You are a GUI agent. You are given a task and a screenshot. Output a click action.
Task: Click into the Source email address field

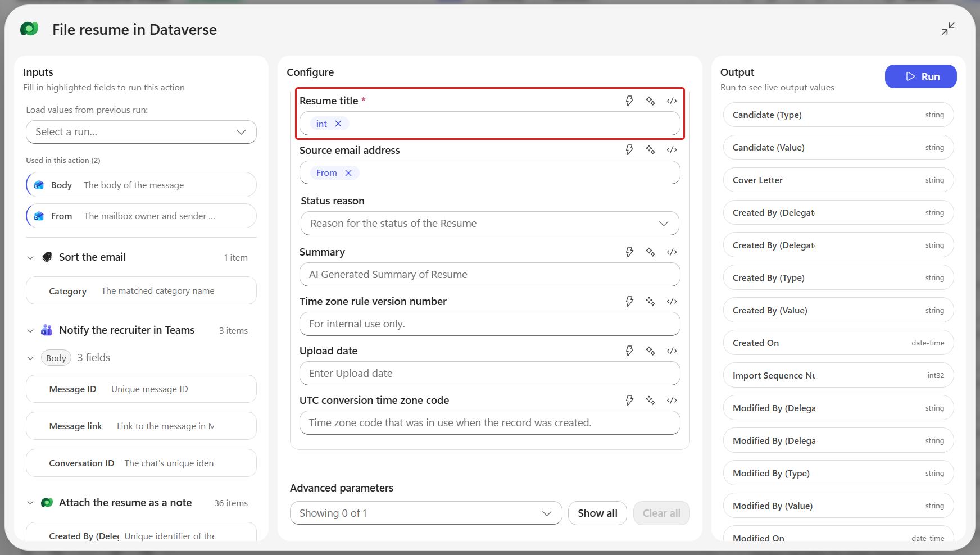coord(489,172)
